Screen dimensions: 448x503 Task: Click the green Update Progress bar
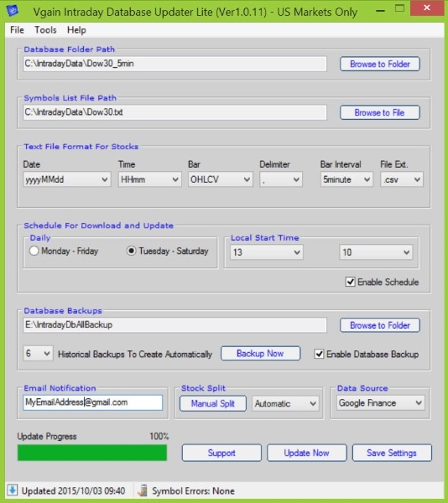coord(92,453)
